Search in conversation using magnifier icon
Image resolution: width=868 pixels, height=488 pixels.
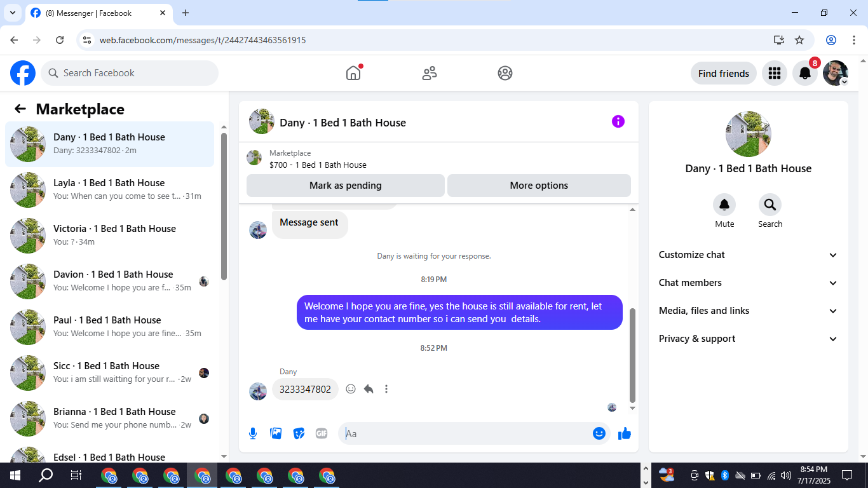pos(770,205)
